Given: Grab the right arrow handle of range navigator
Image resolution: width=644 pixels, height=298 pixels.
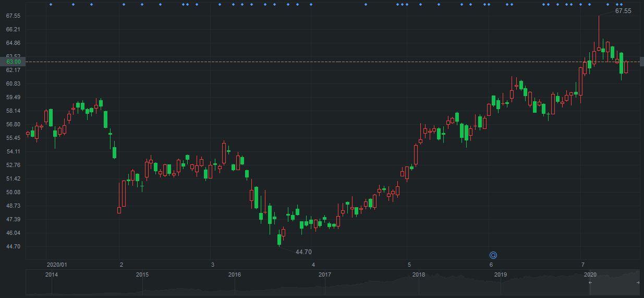Looking at the screenshot, I should point(638,282).
